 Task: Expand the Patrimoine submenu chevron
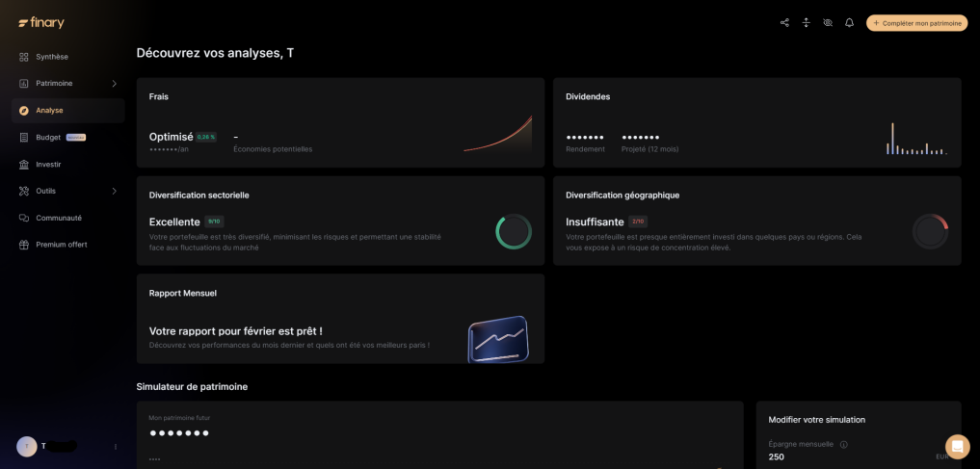click(x=114, y=84)
